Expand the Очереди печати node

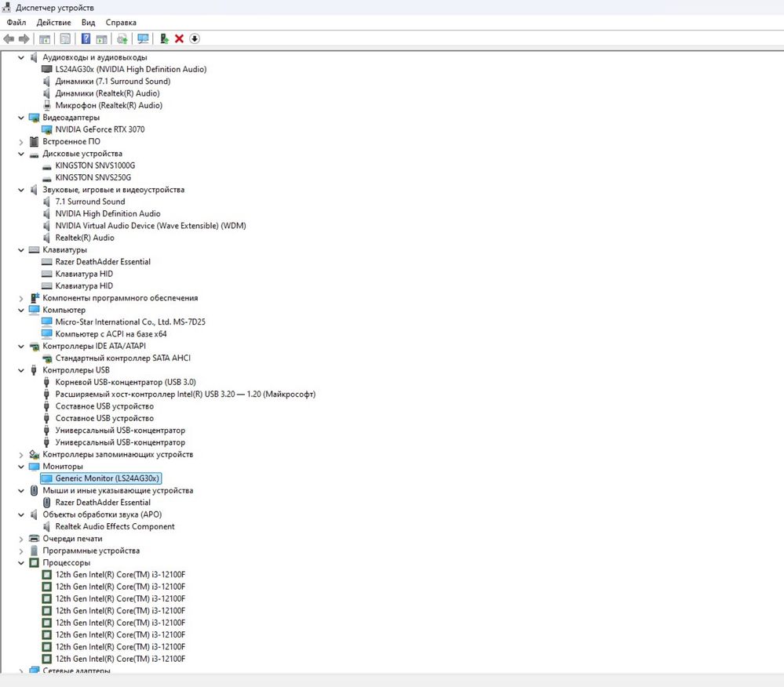21,539
